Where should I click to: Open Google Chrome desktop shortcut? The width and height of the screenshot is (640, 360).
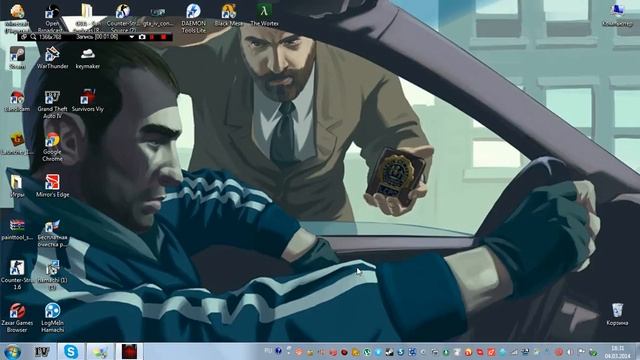click(x=52, y=147)
